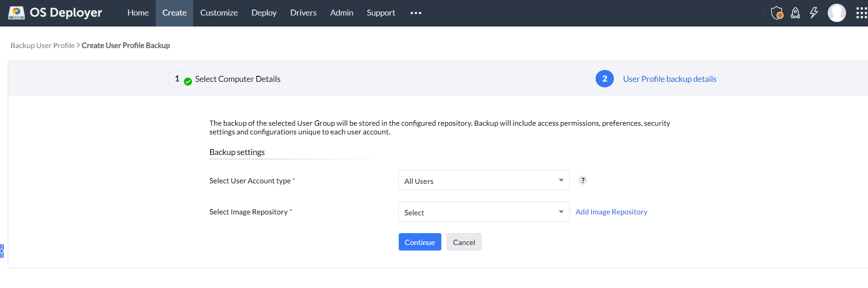Open the three dots more menu
The image size is (868, 288).
point(416,13)
